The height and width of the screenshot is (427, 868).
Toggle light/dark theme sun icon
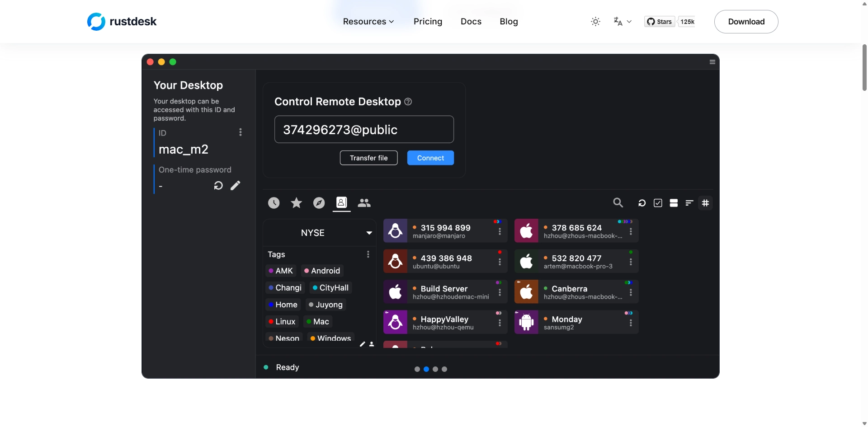coord(595,21)
